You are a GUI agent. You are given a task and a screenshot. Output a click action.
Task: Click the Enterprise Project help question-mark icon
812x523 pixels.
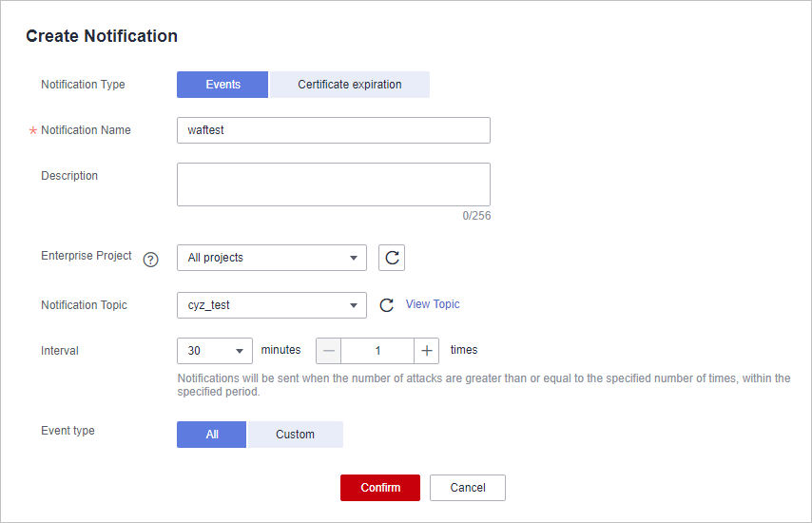click(150, 260)
